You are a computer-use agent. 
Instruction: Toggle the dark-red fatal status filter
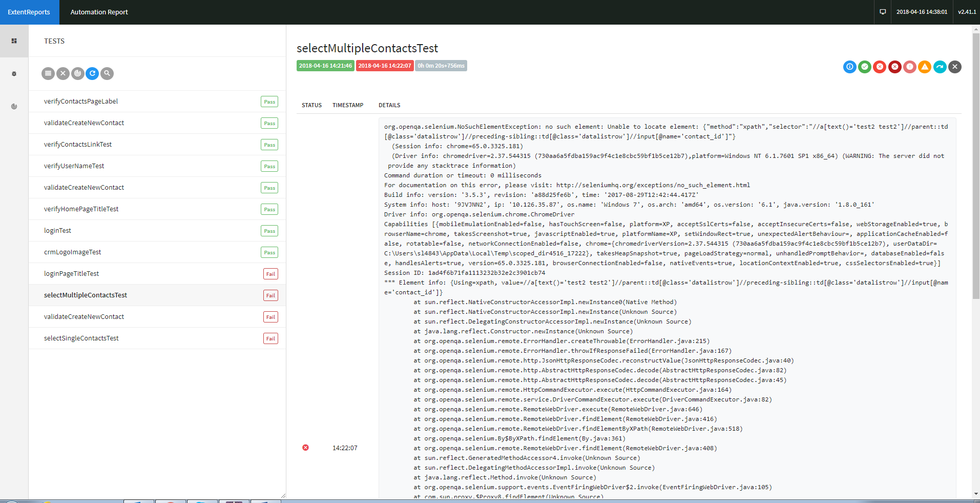894,67
